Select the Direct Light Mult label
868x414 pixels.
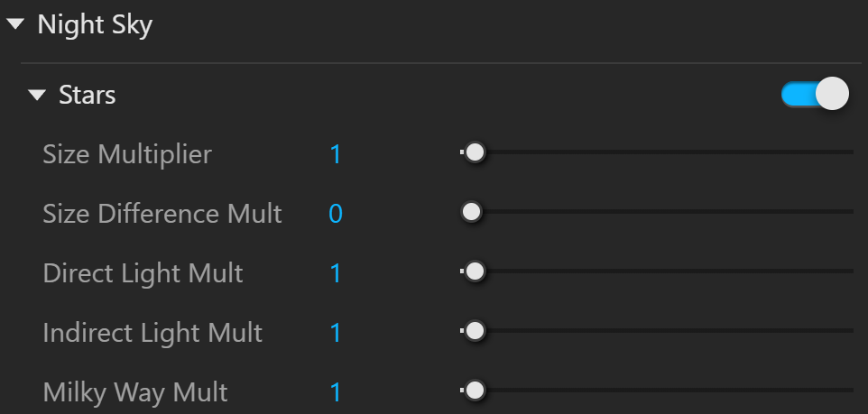coord(143,273)
